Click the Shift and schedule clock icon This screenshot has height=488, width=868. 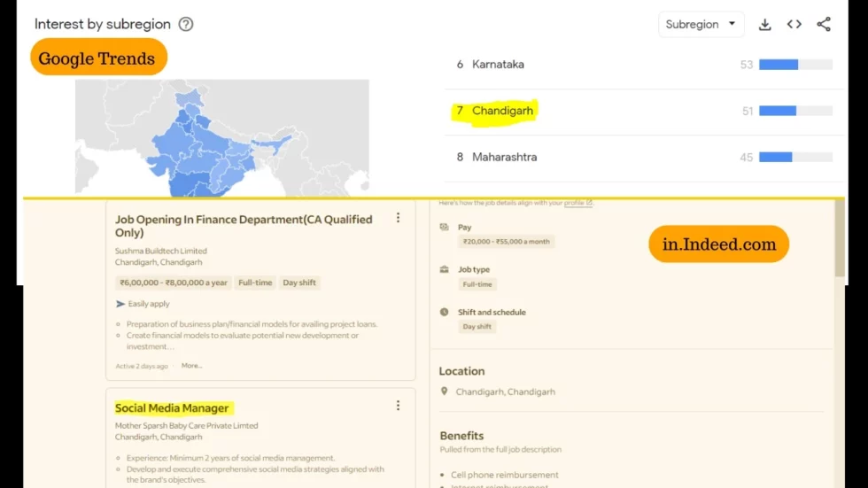444,312
